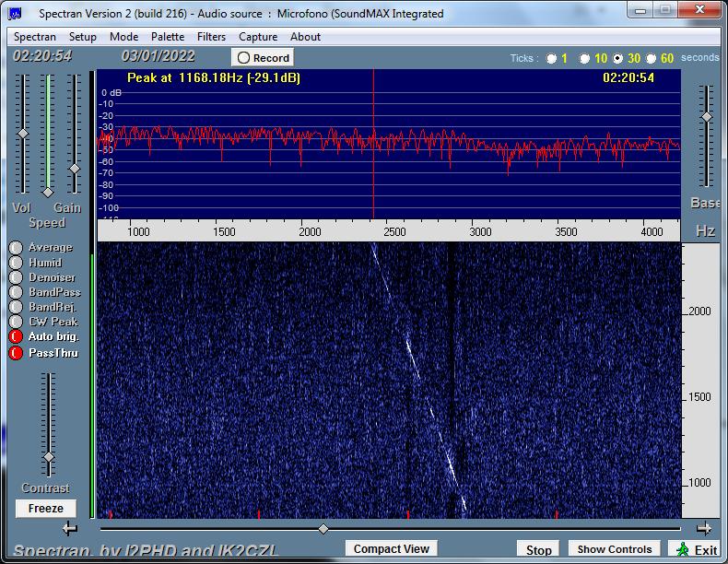The image size is (728, 564).
Task: Exit via the green running-man icon
Action: click(x=683, y=549)
